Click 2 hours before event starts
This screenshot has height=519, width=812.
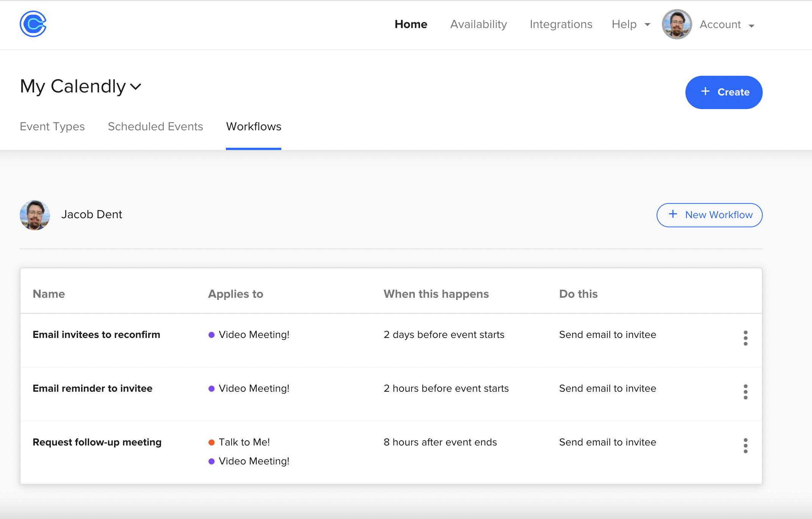coord(446,388)
